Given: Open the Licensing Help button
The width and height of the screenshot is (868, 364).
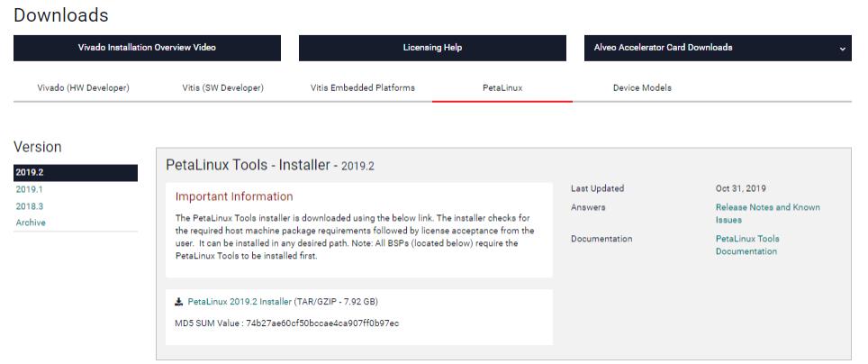Looking at the screenshot, I should click(x=432, y=48).
